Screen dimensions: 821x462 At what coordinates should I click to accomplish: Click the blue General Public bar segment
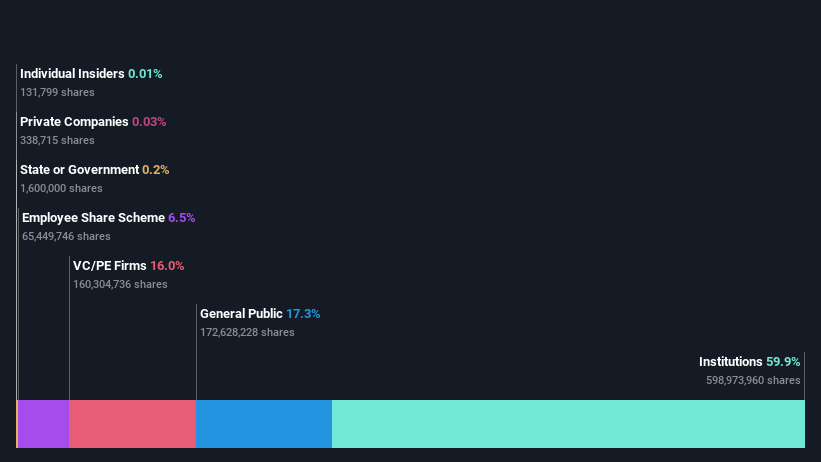tap(264, 424)
